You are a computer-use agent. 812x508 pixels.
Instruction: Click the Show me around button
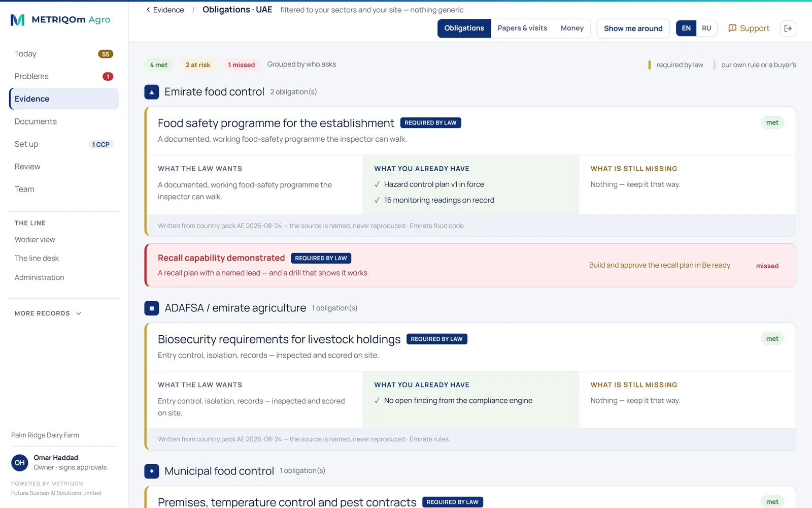(x=633, y=28)
